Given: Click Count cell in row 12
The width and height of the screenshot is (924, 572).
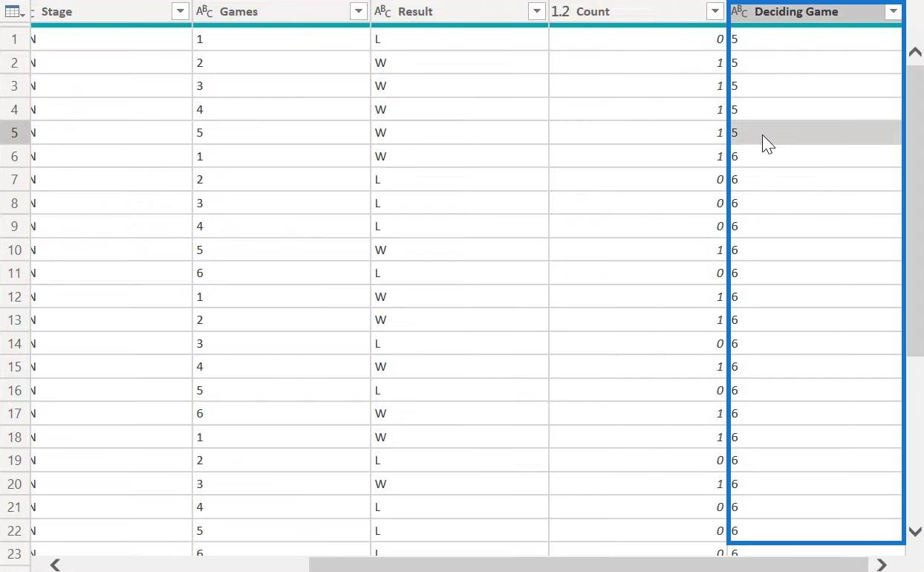Looking at the screenshot, I should [638, 297].
